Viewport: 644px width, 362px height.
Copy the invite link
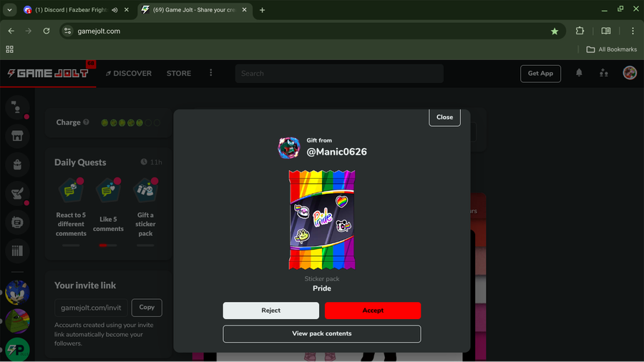point(147,308)
